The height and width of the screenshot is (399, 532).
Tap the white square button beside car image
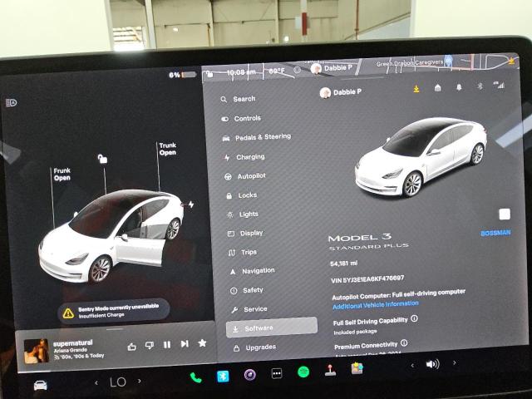pos(505,214)
